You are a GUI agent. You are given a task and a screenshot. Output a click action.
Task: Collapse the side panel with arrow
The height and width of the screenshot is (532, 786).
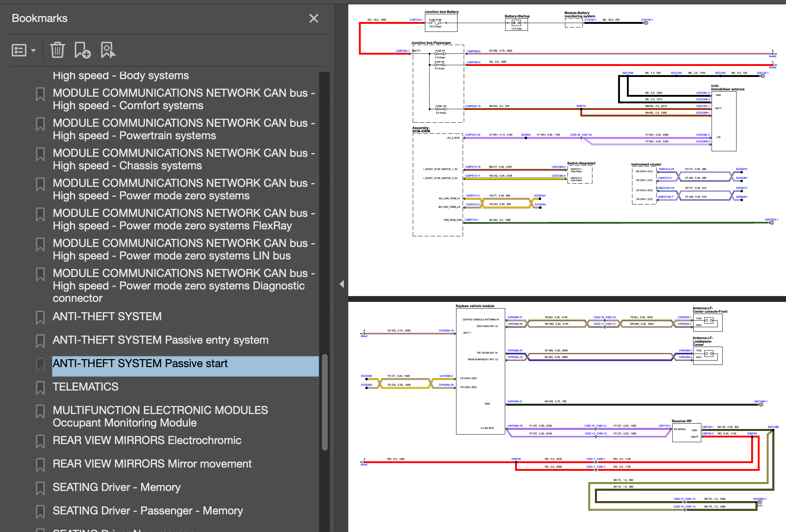[342, 284]
